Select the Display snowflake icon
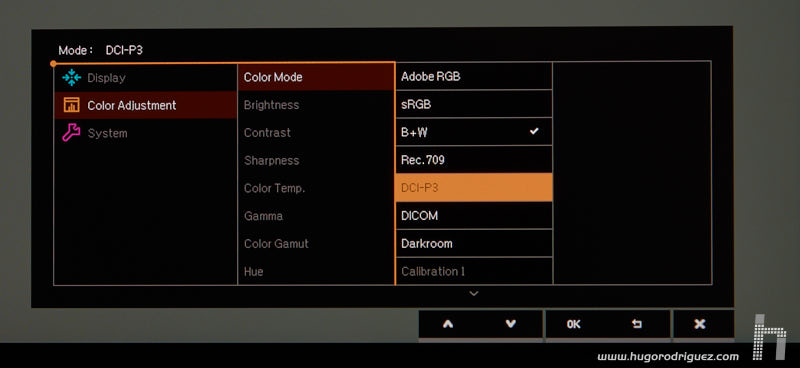The width and height of the screenshot is (800, 368). coord(71,78)
